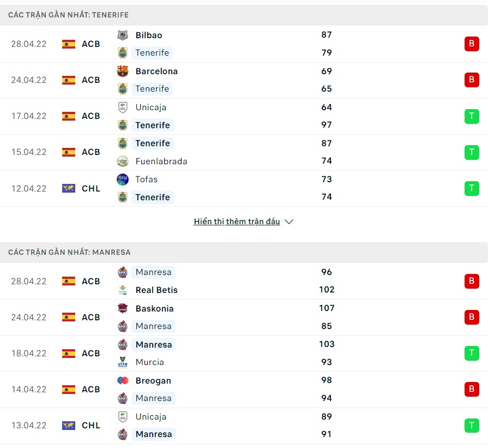Click the Murcia team logo
Image resolution: width=488 pixels, height=448 pixels.
click(x=123, y=362)
